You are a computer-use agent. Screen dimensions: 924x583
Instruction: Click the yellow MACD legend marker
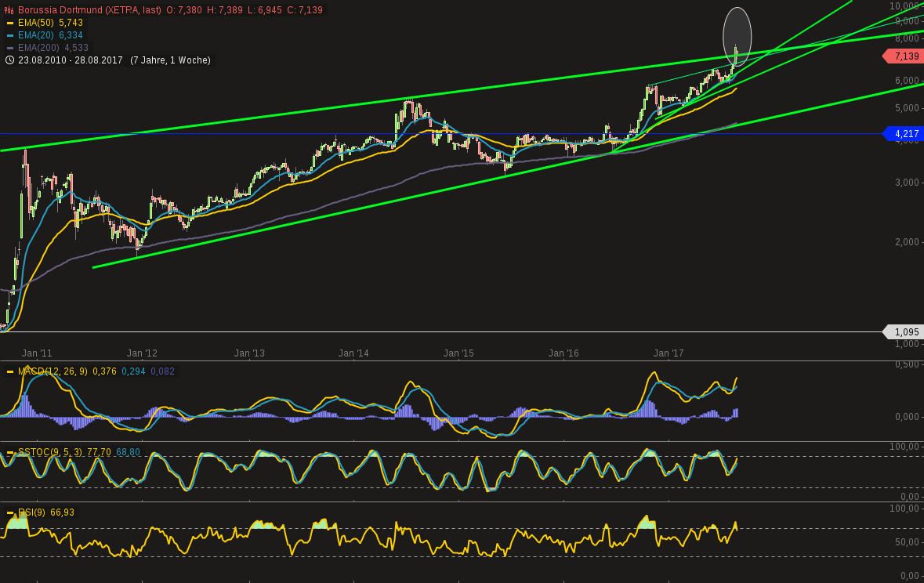[10, 371]
